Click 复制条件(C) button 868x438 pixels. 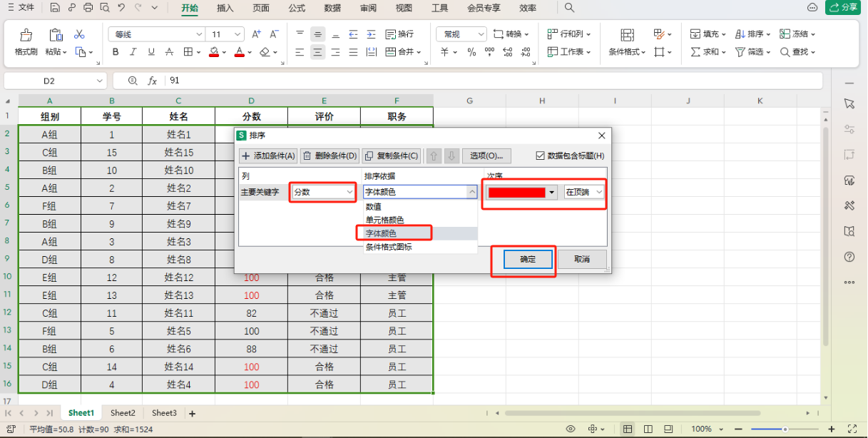pyautogui.click(x=391, y=156)
